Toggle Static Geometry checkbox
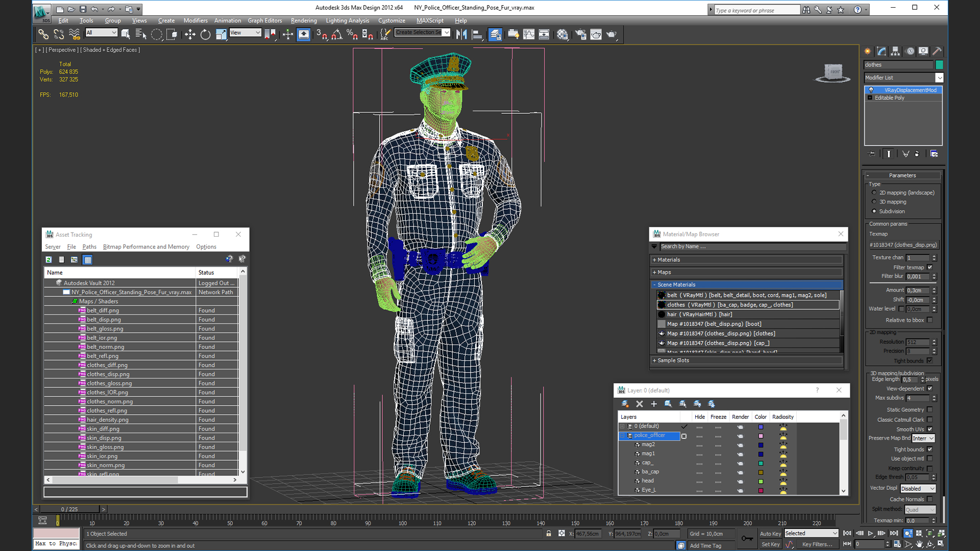The image size is (980, 551). tap(929, 409)
